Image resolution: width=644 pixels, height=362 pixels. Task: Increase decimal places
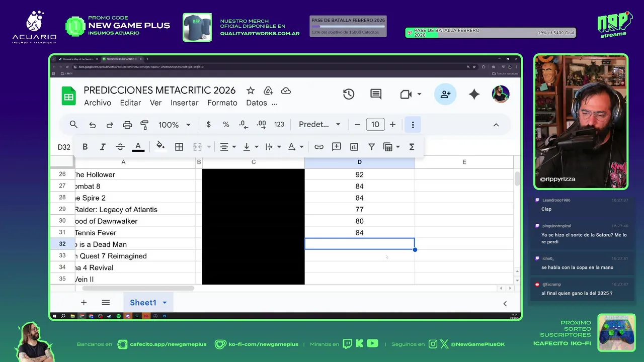click(x=261, y=125)
